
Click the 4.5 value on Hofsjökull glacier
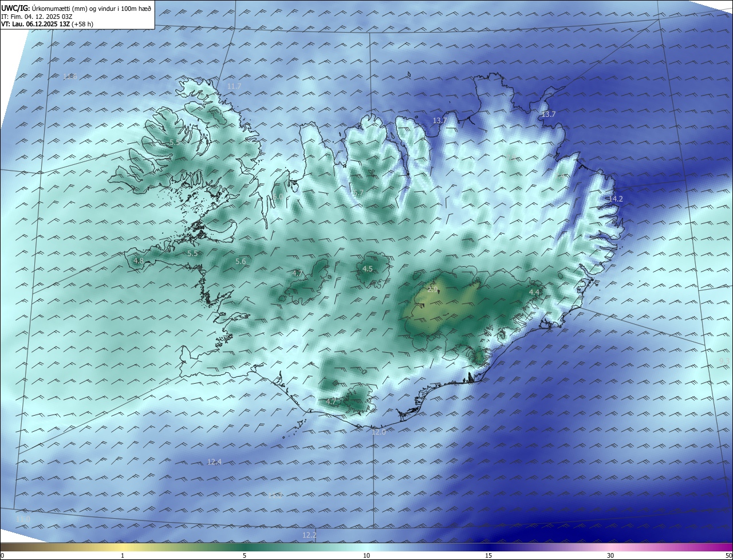coord(368,269)
